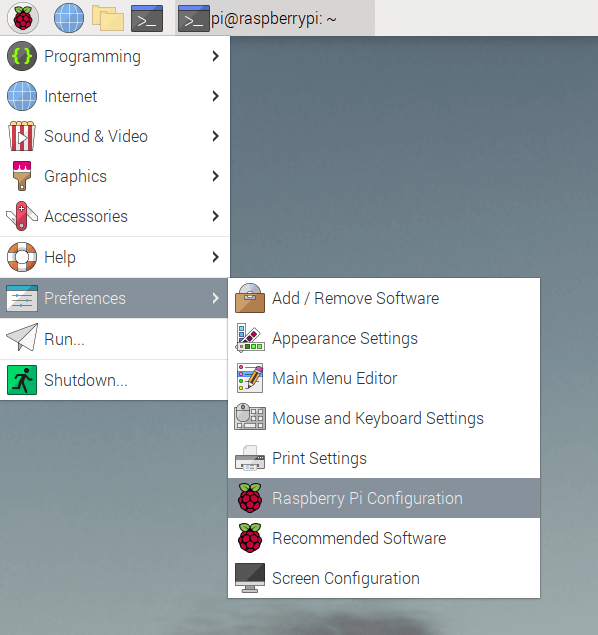Screen dimensions: 598x635
Task: Open Add / Remove Software
Action: point(384,298)
